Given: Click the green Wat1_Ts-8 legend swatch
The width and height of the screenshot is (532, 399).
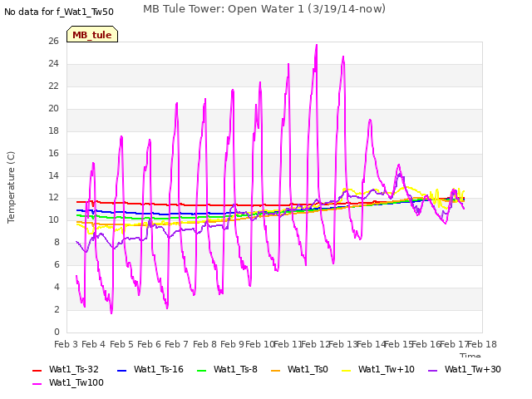Looking at the screenshot, I should point(201,371).
